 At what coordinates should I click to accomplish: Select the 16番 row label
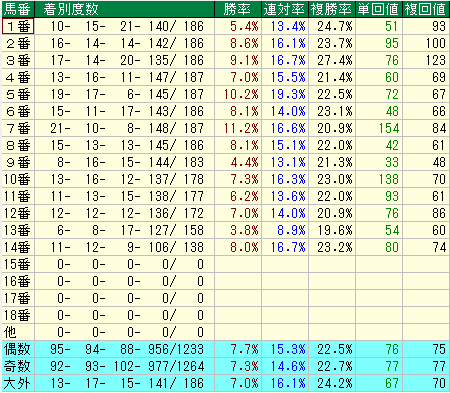click(18, 281)
